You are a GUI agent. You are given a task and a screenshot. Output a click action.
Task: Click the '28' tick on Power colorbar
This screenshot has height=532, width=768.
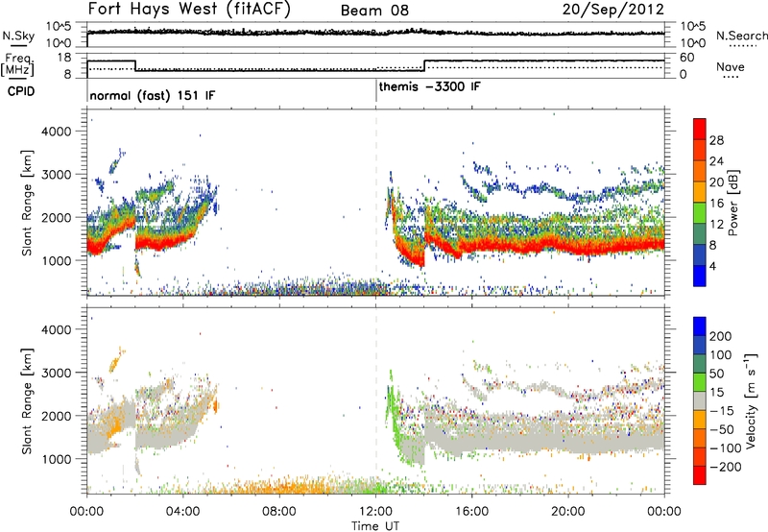point(716,140)
